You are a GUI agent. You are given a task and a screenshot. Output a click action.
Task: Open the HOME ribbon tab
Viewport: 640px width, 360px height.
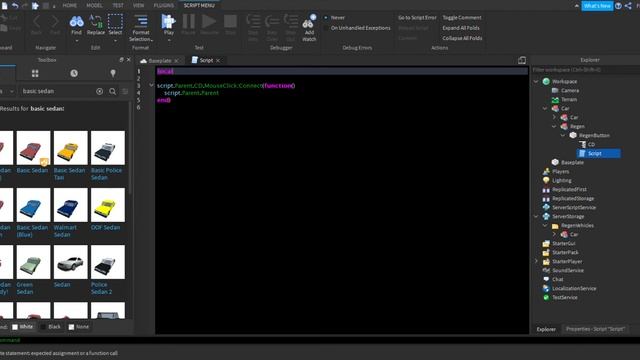(69, 5)
